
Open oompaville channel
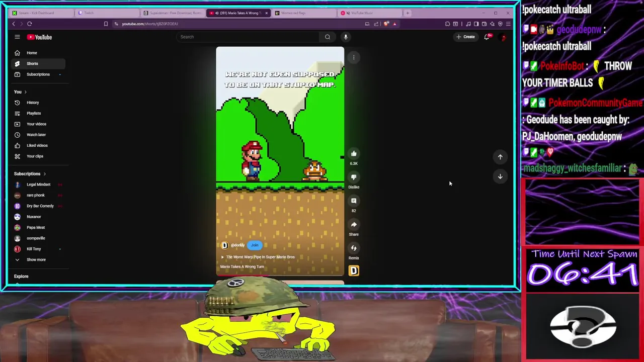point(38,238)
